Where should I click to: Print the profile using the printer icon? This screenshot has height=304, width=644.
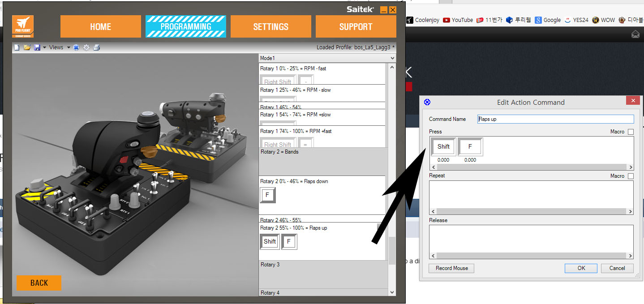(97, 47)
